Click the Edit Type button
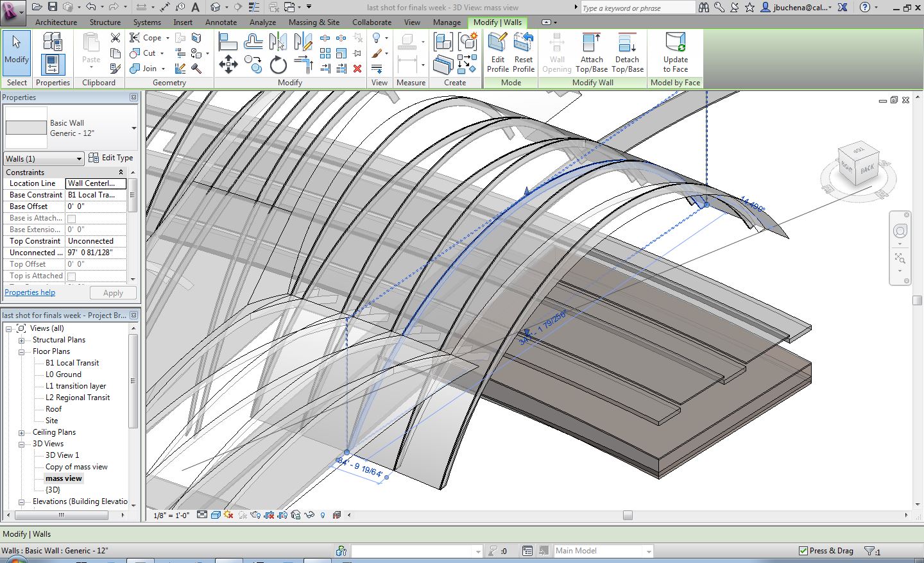This screenshot has width=924, height=563. (x=111, y=158)
